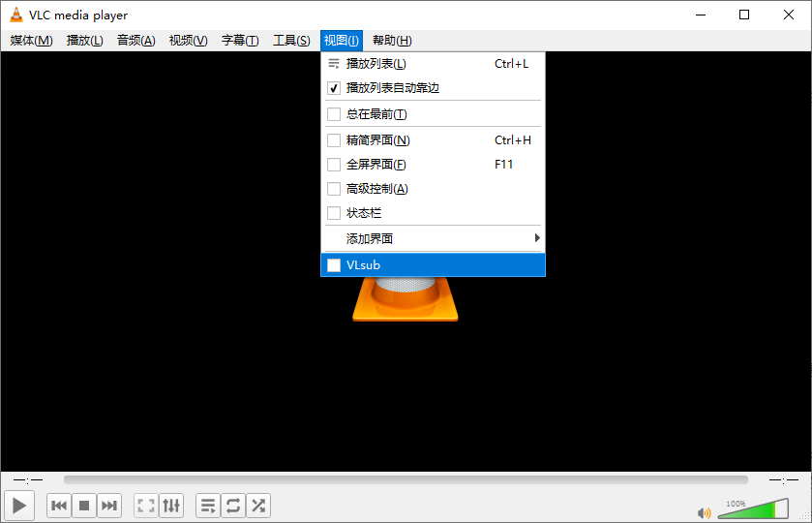Toggle fullscreen video mode icon
The image size is (812, 523).
(x=146, y=506)
